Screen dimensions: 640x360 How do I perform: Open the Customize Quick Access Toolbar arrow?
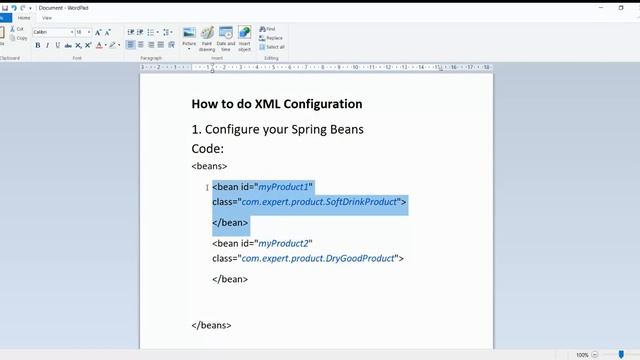(x=30, y=8)
